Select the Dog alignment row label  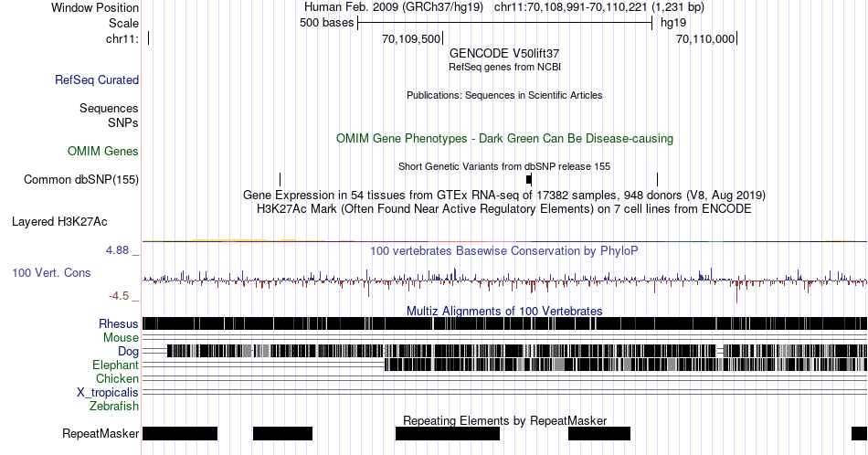[128, 352]
